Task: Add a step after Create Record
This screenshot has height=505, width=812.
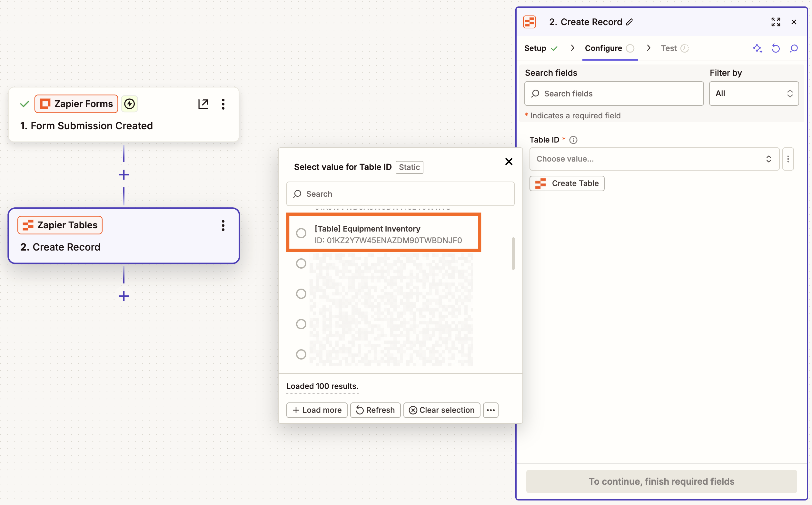Action: click(124, 296)
